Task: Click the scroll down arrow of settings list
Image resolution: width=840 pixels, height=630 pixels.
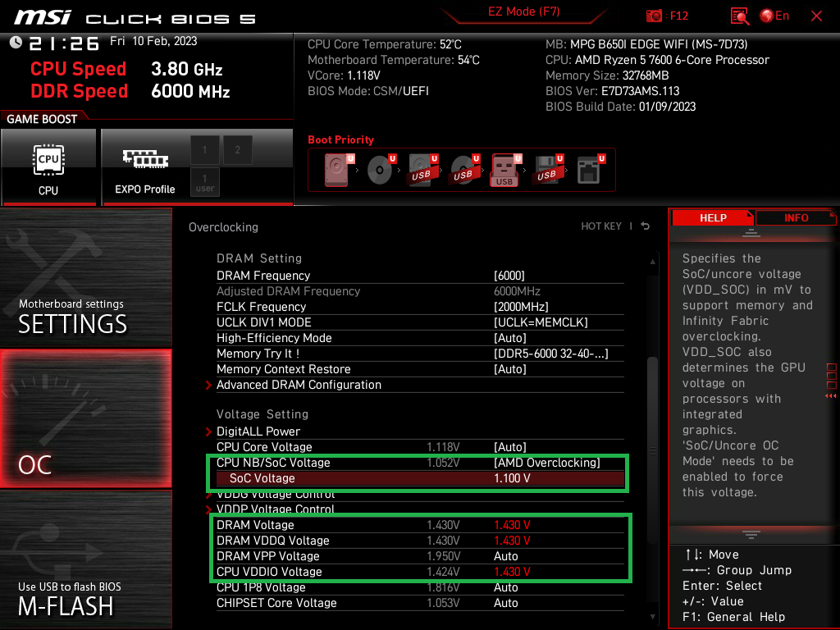Action: 652,617
